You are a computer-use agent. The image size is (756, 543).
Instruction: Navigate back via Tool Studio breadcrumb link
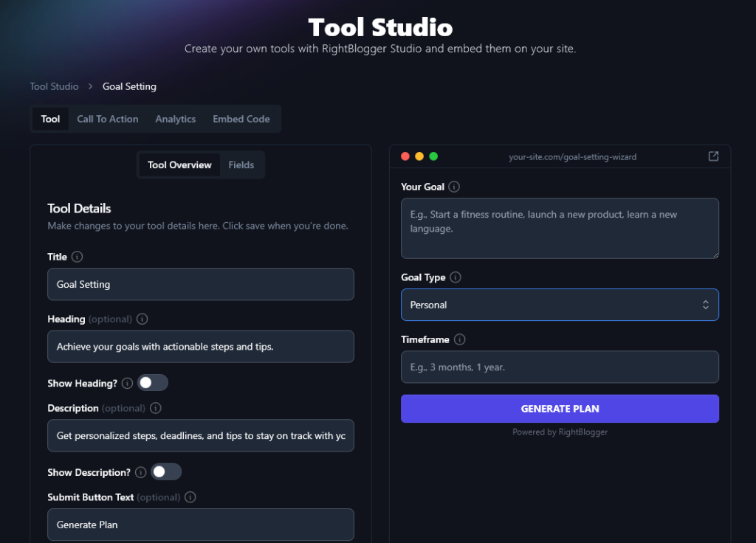[54, 86]
